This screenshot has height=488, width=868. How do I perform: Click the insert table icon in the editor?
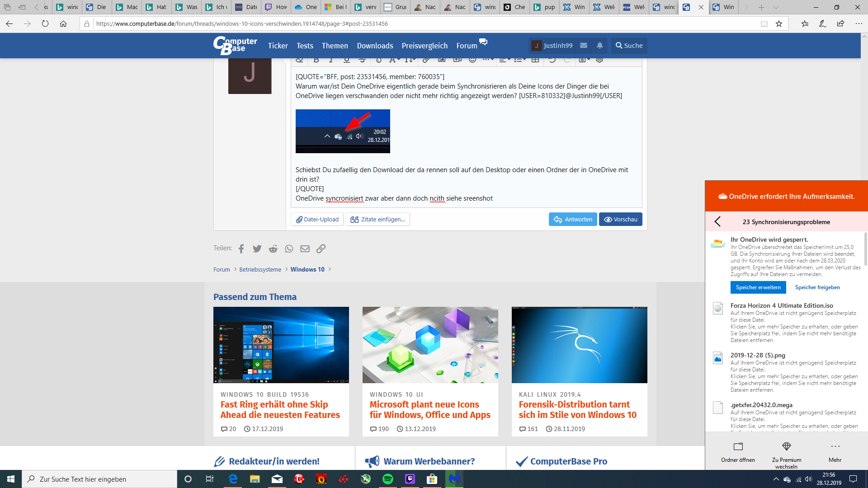click(x=535, y=61)
